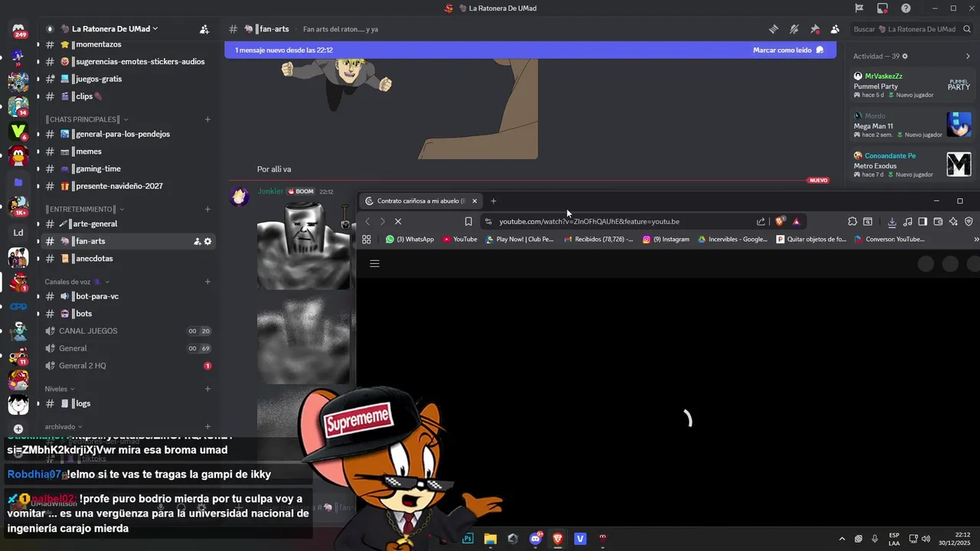
Task: Add channel to Canales de voz category
Action: 207,282
